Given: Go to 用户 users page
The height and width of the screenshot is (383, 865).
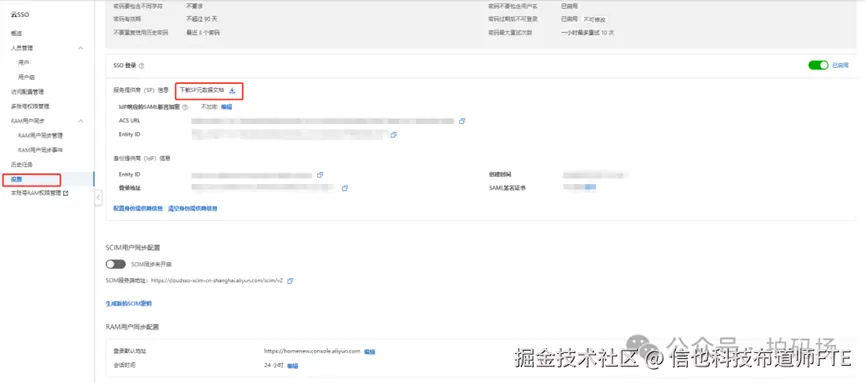Looking at the screenshot, I should click(x=23, y=62).
